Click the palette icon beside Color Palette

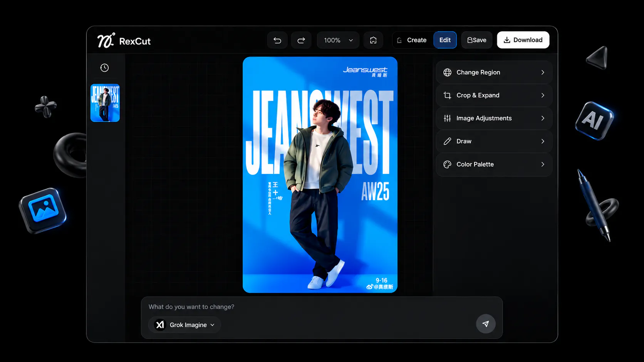point(447,164)
